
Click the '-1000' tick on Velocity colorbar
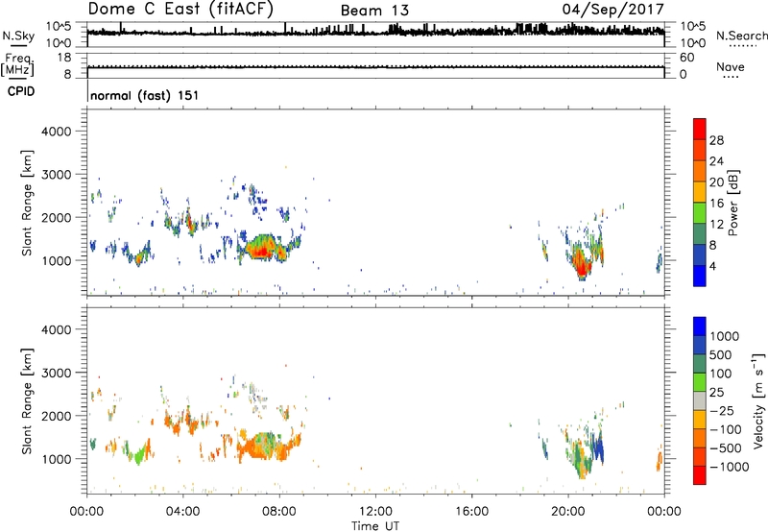click(x=730, y=467)
